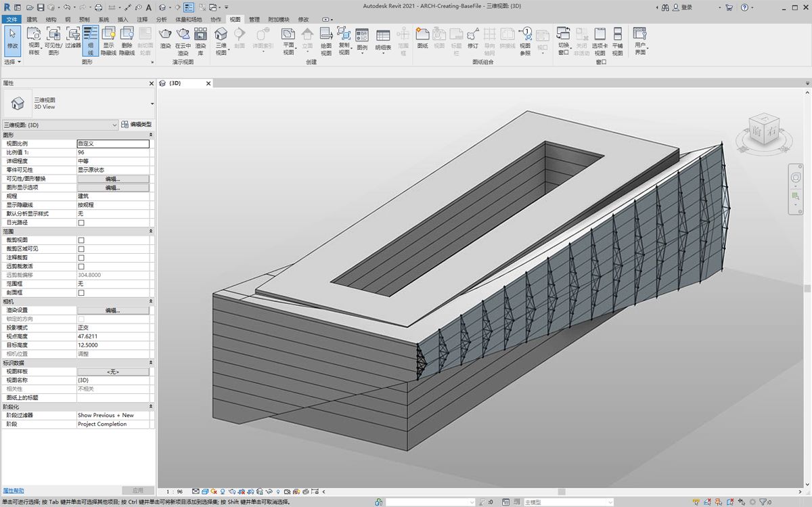This screenshot has height=507, width=812.
Task: Click the 图纸 (Sheet) icon
Action: 422,39
